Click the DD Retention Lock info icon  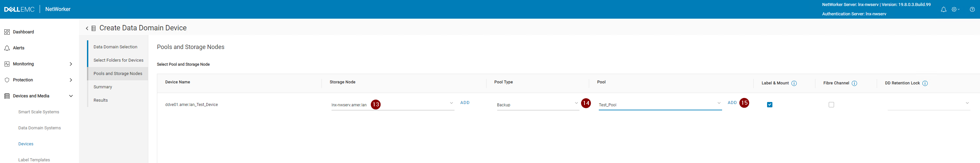925,83
